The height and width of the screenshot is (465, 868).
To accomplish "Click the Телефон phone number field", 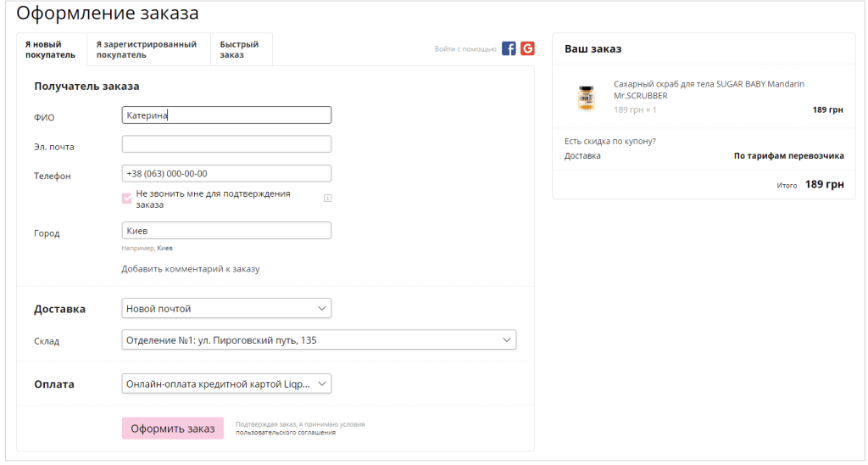I will (x=226, y=173).
